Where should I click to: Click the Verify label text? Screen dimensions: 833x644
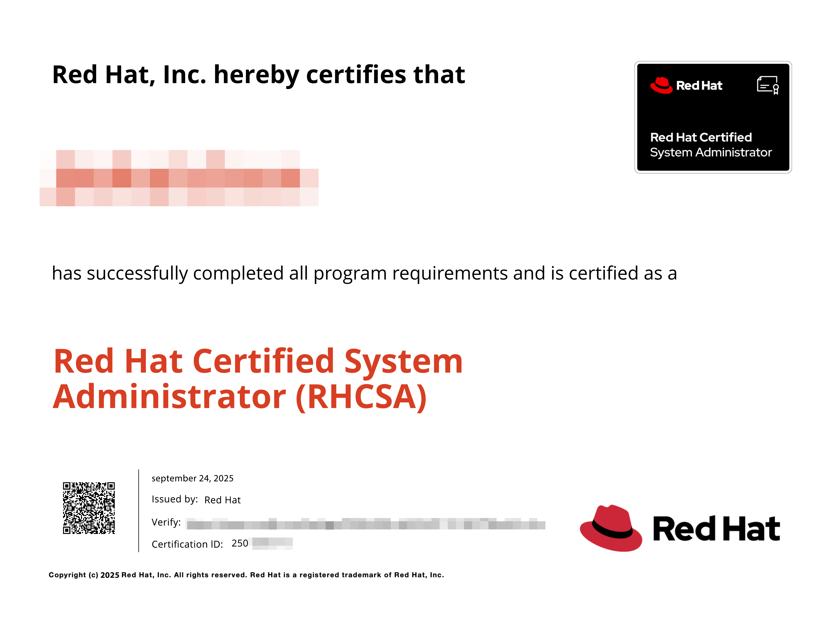click(165, 523)
